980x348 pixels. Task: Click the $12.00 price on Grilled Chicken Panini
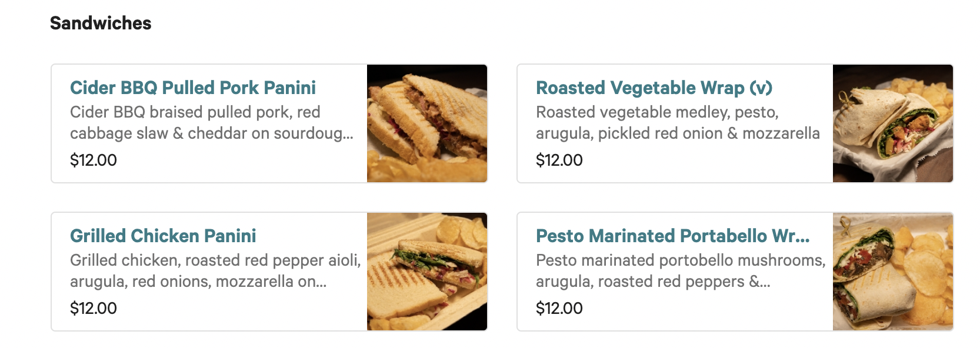click(94, 308)
